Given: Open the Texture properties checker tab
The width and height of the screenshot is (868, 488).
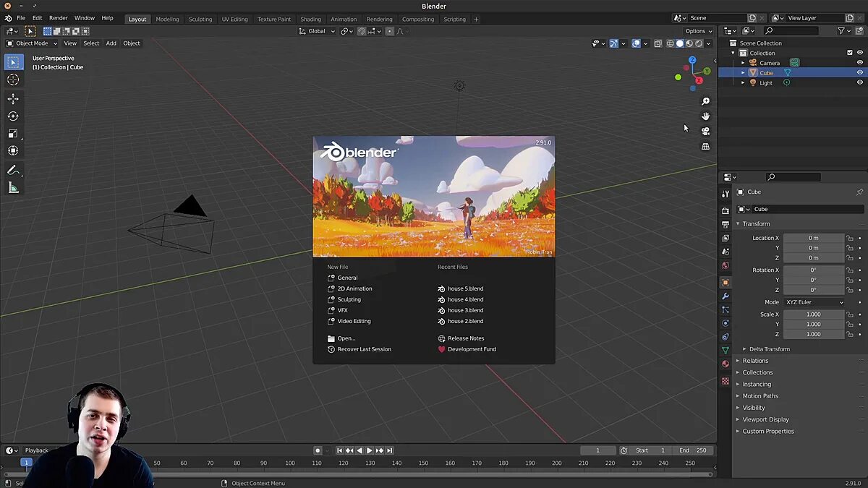Looking at the screenshot, I should pyautogui.click(x=726, y=380).
